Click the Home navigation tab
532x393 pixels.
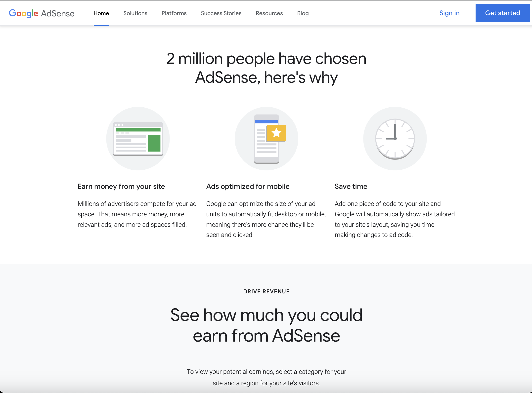[101, 13]
